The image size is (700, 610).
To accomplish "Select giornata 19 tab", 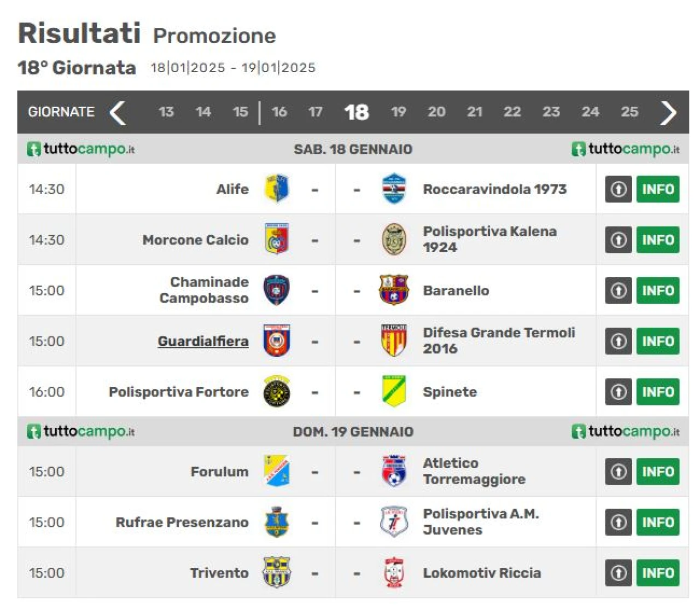I will (399, 112).
